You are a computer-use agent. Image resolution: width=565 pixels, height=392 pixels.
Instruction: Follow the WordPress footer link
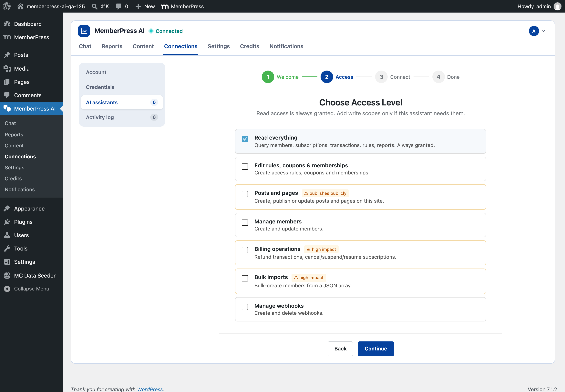[x=150, y=389]
